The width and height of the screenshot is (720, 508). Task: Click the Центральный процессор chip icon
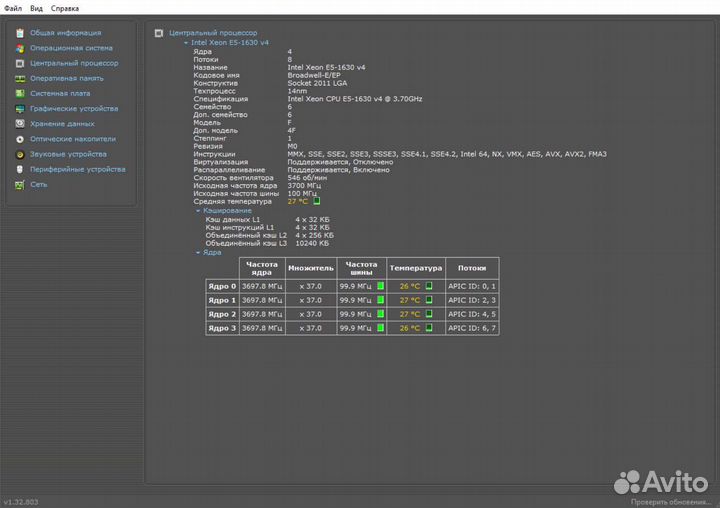(20, 63)
